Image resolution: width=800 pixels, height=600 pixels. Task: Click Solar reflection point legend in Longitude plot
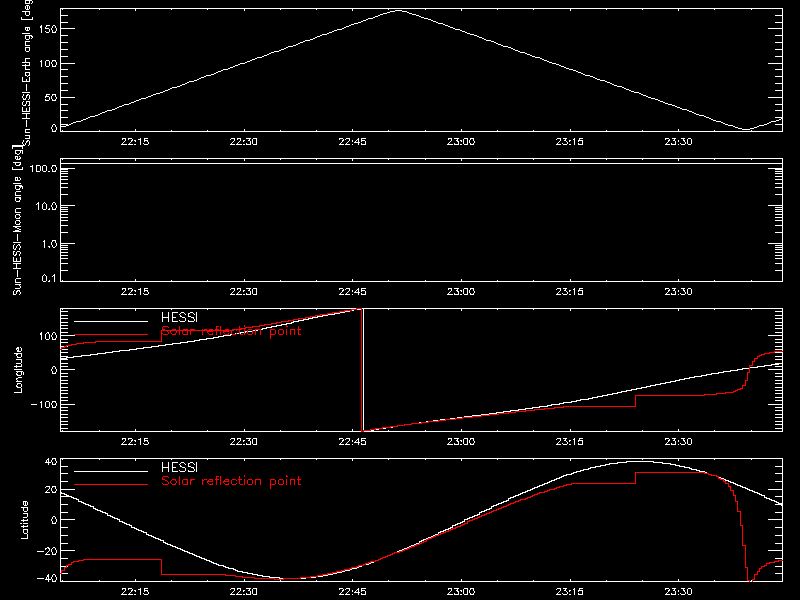pyautogui.click(x=231, y=331)
